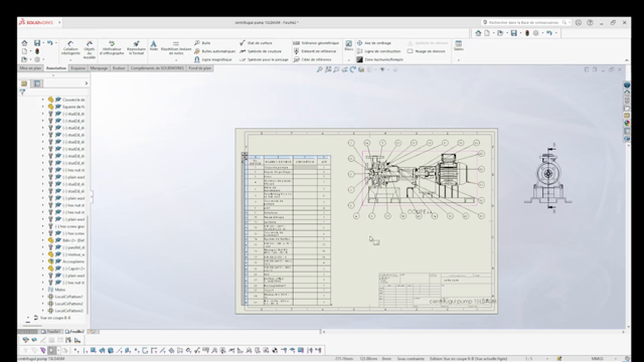Click the Zone hachurée/Remplir tool
This screenshot has height=362, width=644.
click(380, 59)
